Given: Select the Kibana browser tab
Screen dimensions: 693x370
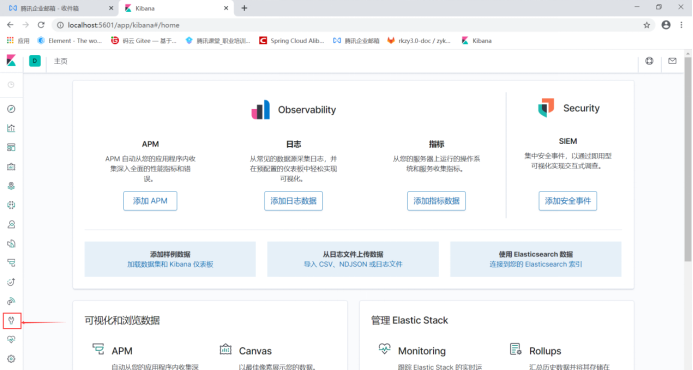Looking at the screenshot, I should pos(177,8).
